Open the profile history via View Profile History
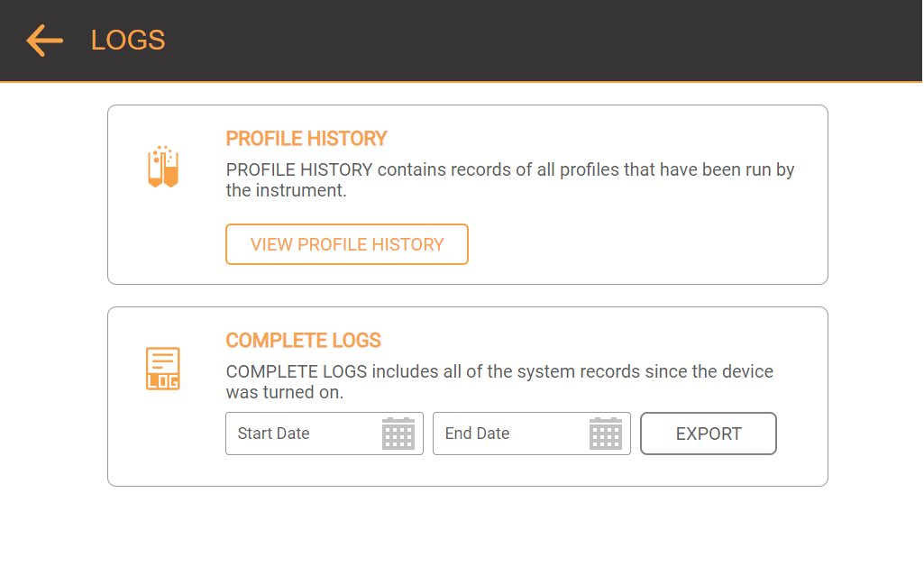The image size is (924, 566). [x=347, y=244]
